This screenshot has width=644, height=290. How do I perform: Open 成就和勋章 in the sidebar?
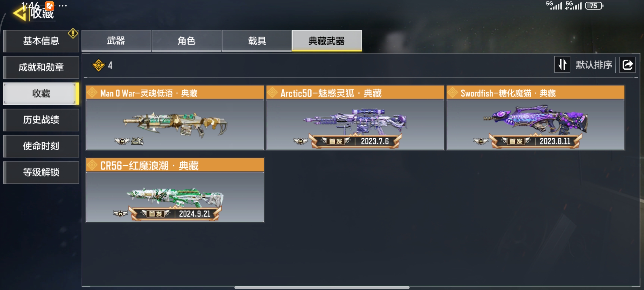point(41,67)
